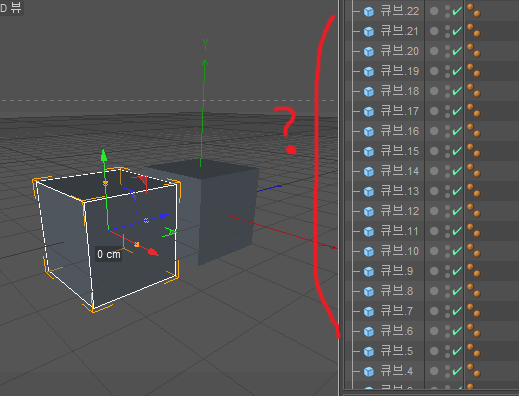Select the 큐브.5 object in the list
Image resolution: width=519 pixels, height=396 pixels.
397,351
